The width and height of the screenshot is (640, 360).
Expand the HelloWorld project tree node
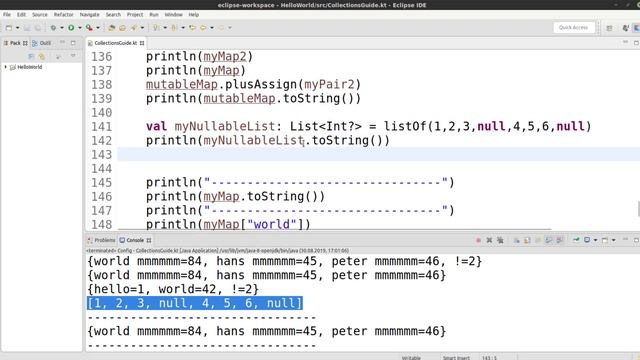click(x=5, y=67)
